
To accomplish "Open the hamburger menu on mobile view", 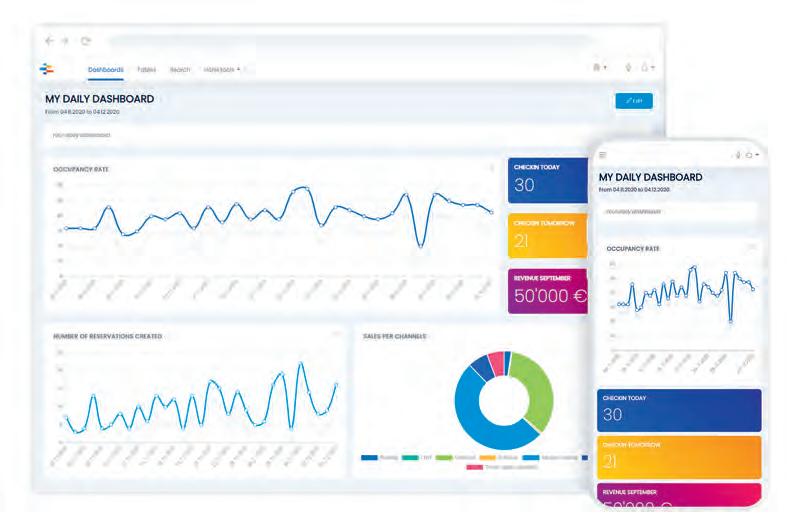I will (602, 155).
